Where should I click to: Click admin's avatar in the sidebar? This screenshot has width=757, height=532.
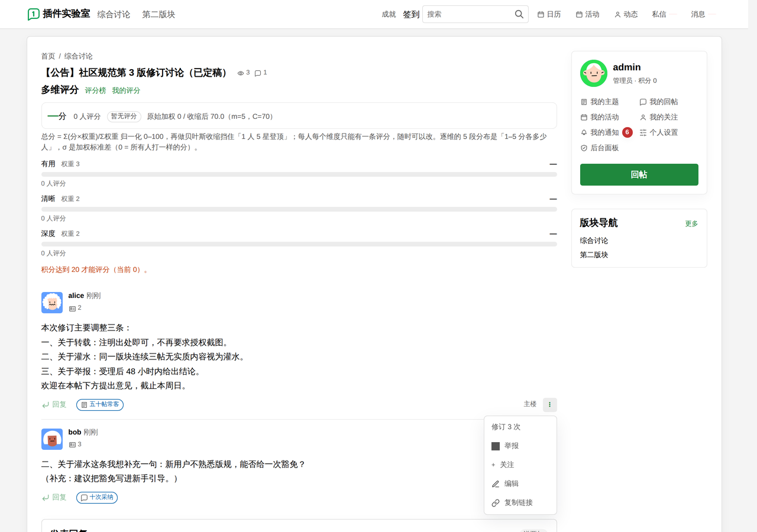pyautogui.click(x=594, y=73)
